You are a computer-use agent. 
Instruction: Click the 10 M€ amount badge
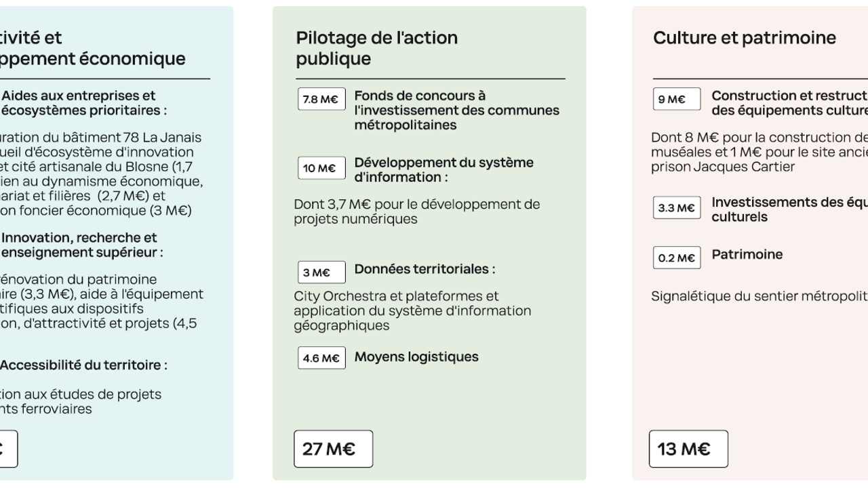click(x=321, y=168)
